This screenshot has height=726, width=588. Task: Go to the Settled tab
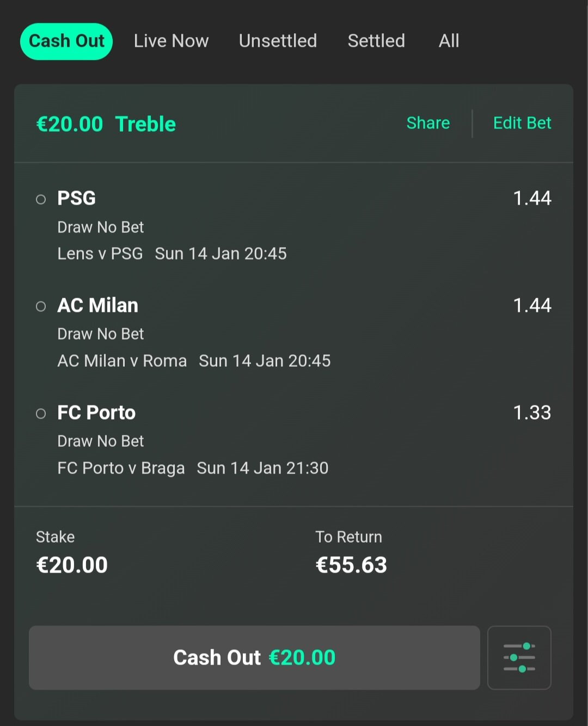pos(376,41)
